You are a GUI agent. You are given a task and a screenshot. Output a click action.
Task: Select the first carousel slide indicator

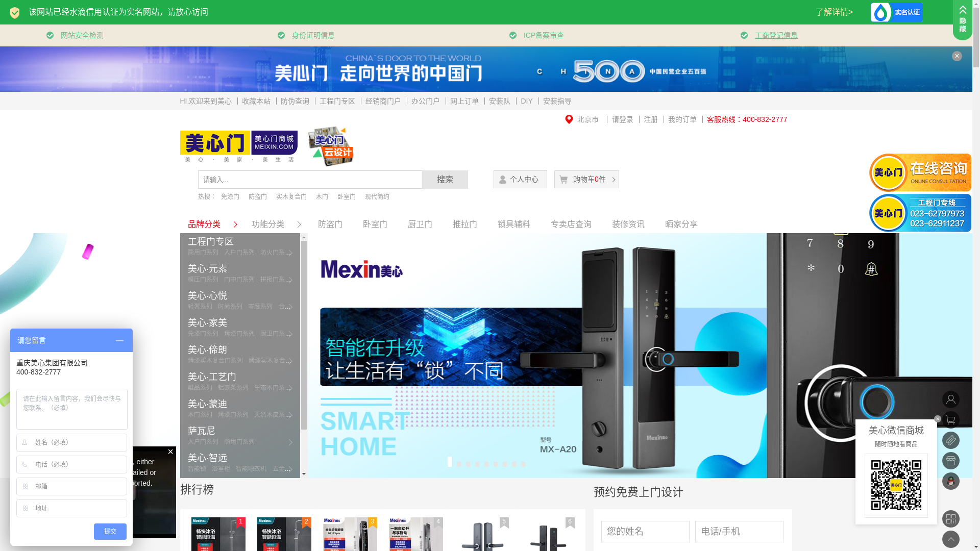450,462
